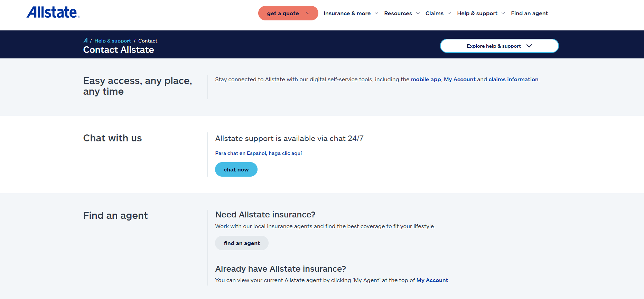Open Explore help & support dropdown
The height and width of the screenshot is (299, 644).
(499, 46)
